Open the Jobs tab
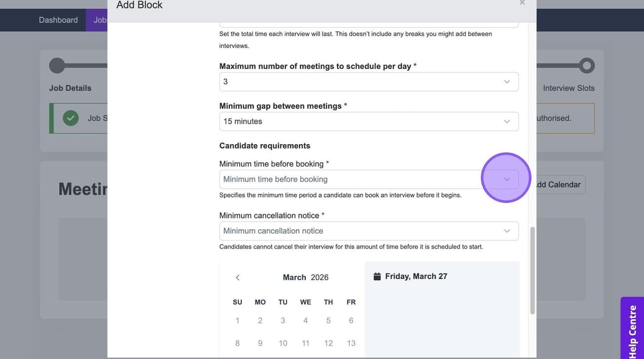This screenshot has height=359, width=644. 99,20
